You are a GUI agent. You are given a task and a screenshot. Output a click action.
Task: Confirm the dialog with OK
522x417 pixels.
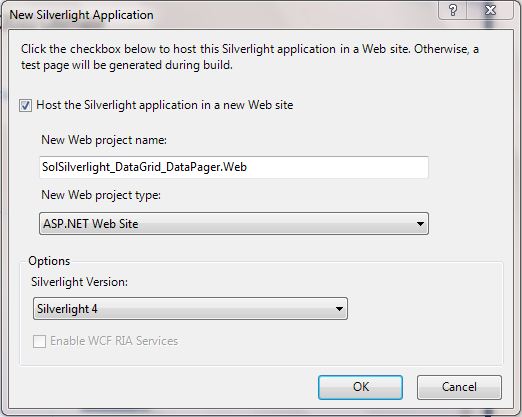click(360, 387)
